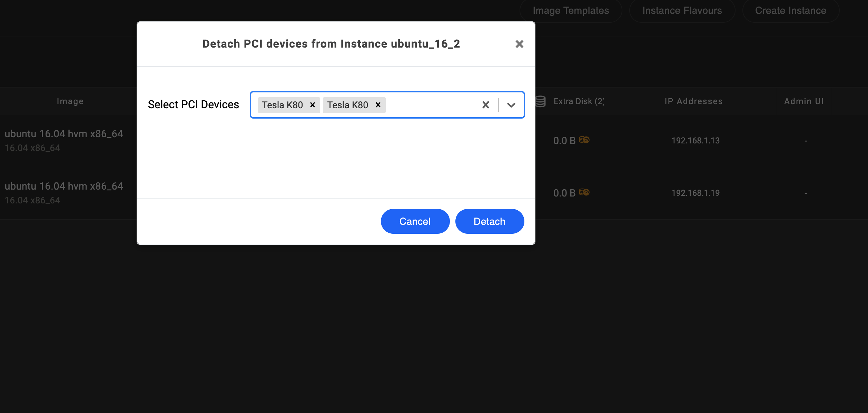The image size is (868, 413).
Task: Select IP address 192.168.1.19
Action: tap(696, 193)
